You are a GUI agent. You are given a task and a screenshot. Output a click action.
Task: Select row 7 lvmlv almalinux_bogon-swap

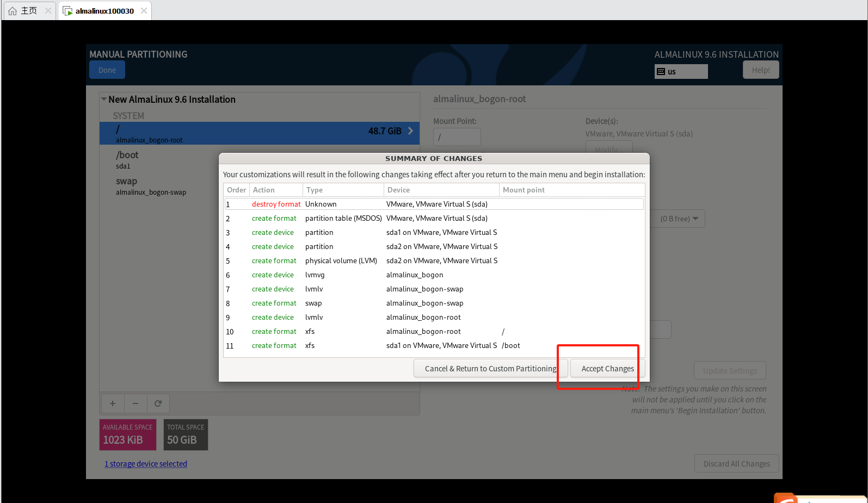point(434,289)
